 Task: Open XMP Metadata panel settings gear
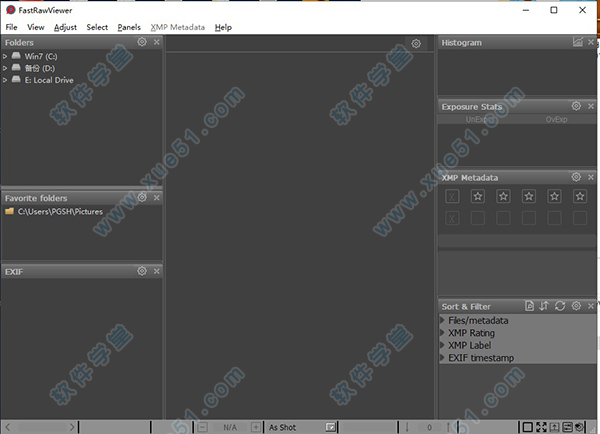576,177
